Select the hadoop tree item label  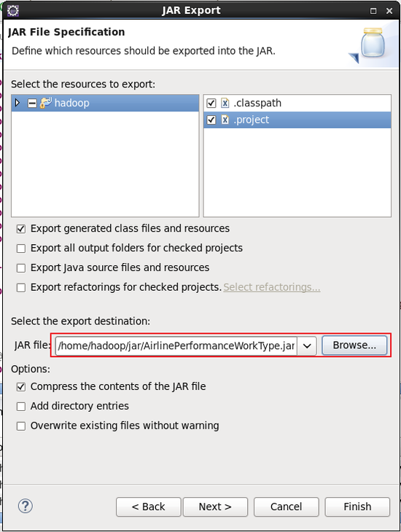tap(71, 103)
